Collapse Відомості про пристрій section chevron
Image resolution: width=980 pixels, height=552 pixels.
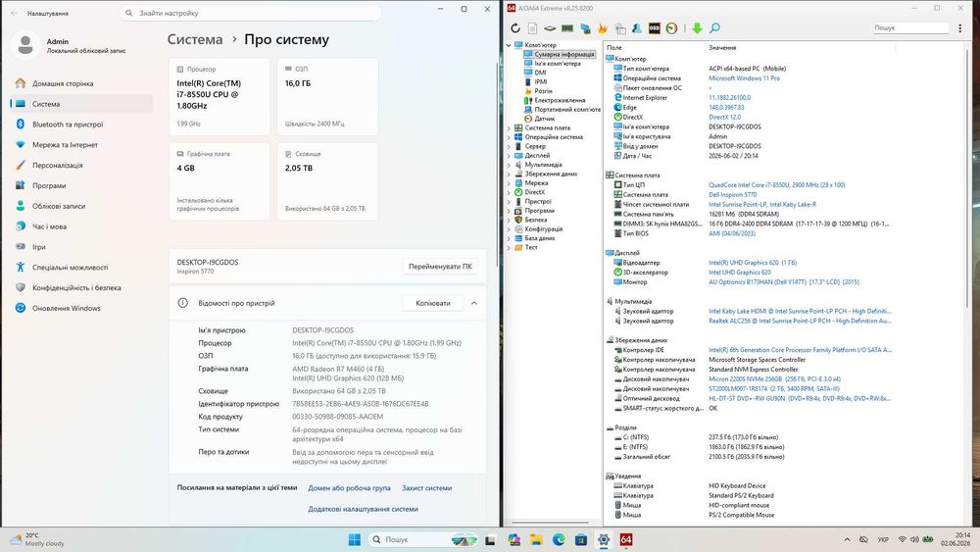point(474,303)
